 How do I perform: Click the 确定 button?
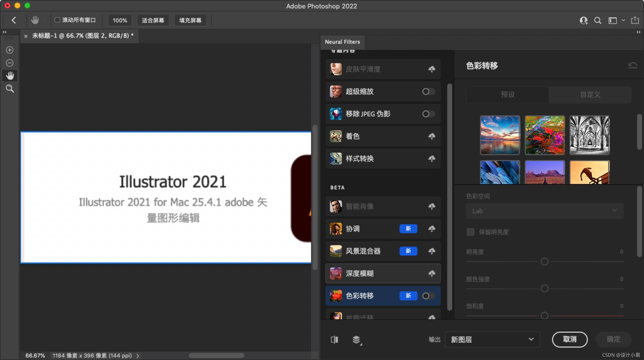(x=613, y=339)
